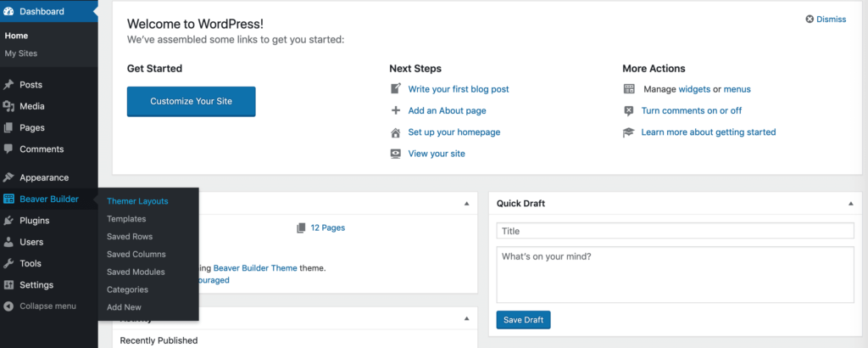Focus the Quick Draft Title field
Viewport: 868px width, 348px height.
(x=675, y=231)
